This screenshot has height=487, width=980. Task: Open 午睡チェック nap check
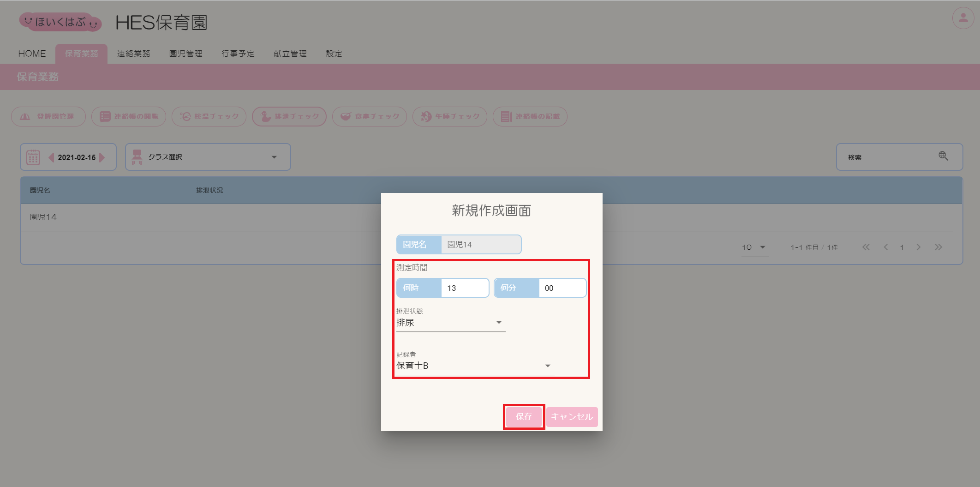450,116
